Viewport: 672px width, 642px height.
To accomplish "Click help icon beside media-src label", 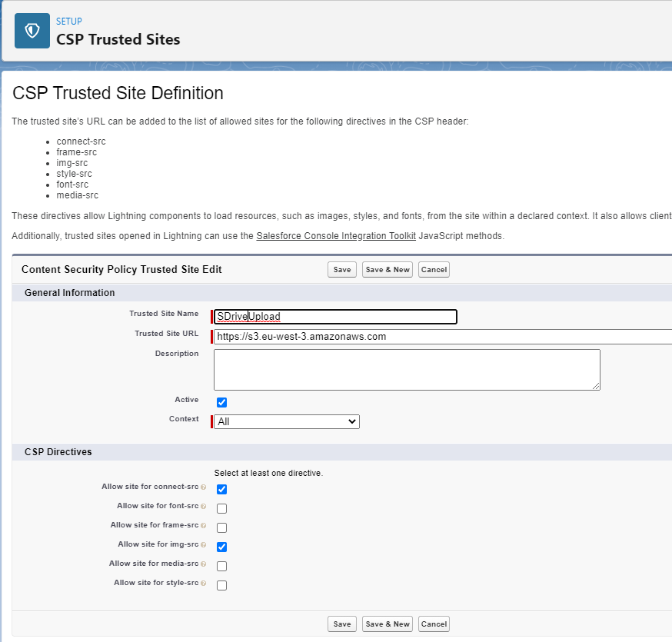I will pos(203,564).
